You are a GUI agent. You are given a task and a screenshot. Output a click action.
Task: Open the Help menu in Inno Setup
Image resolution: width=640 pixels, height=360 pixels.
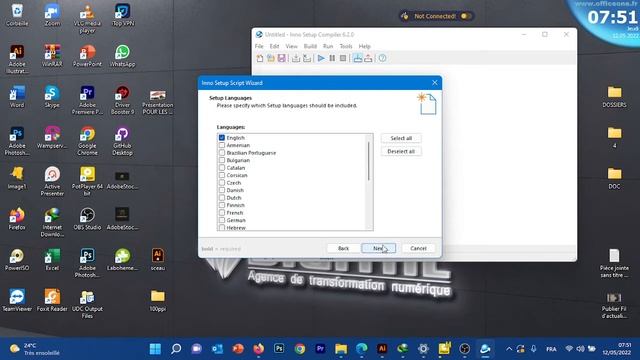pyautogui.click(x=364, y=46)
